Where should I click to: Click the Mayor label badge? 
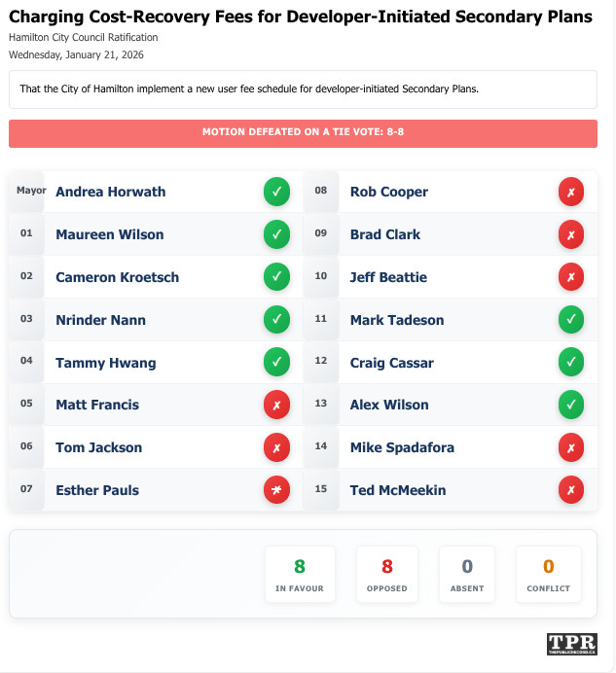pos(31,191)
